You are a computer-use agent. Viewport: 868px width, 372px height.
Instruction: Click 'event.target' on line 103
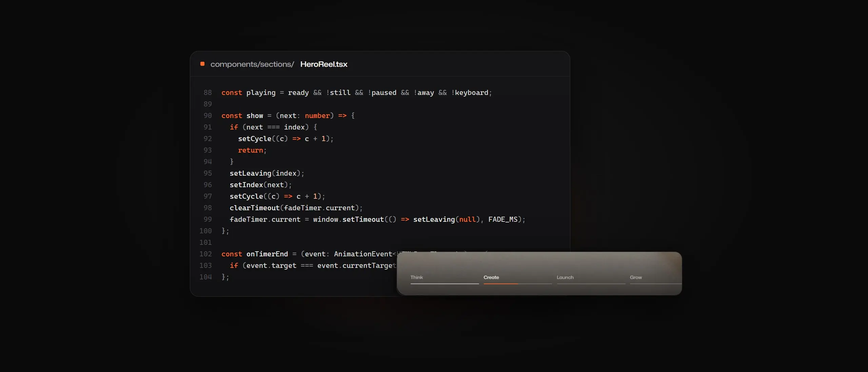(x=271, y=266)
